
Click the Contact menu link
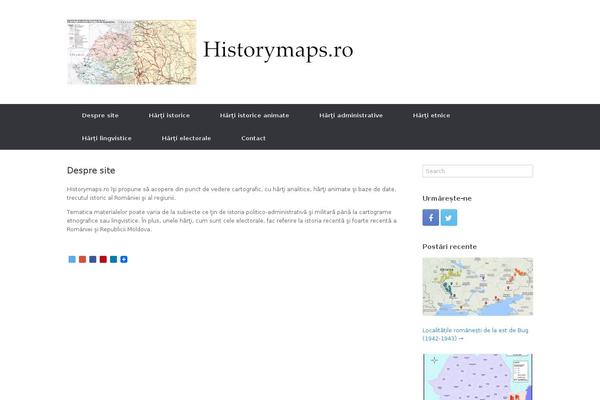(x=253, y=138)
